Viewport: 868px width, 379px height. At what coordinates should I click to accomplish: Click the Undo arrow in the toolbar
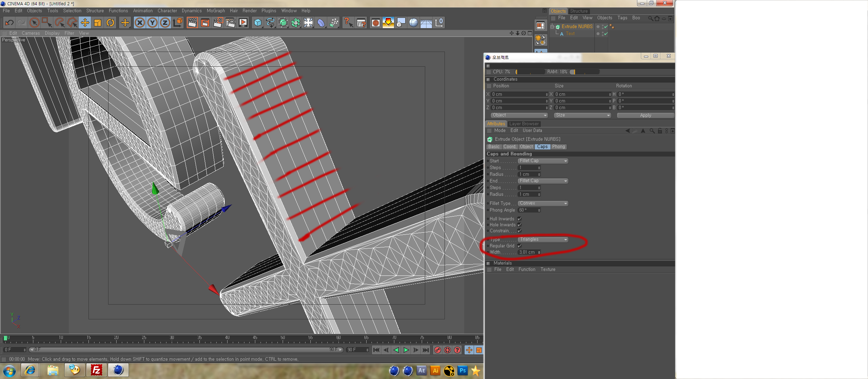coord(9,23)
